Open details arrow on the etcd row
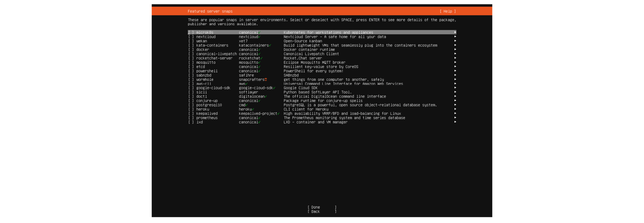Viewport: 644px width, 223px height. (455, 67)
